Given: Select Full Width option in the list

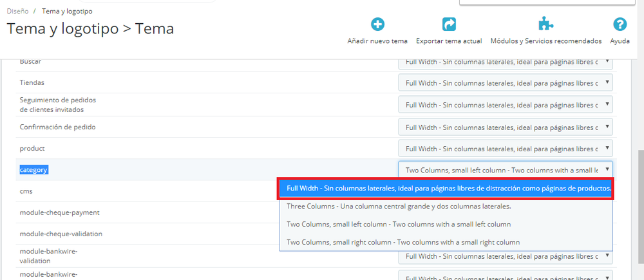Looking at the screenshot, I should coord(446,189).
